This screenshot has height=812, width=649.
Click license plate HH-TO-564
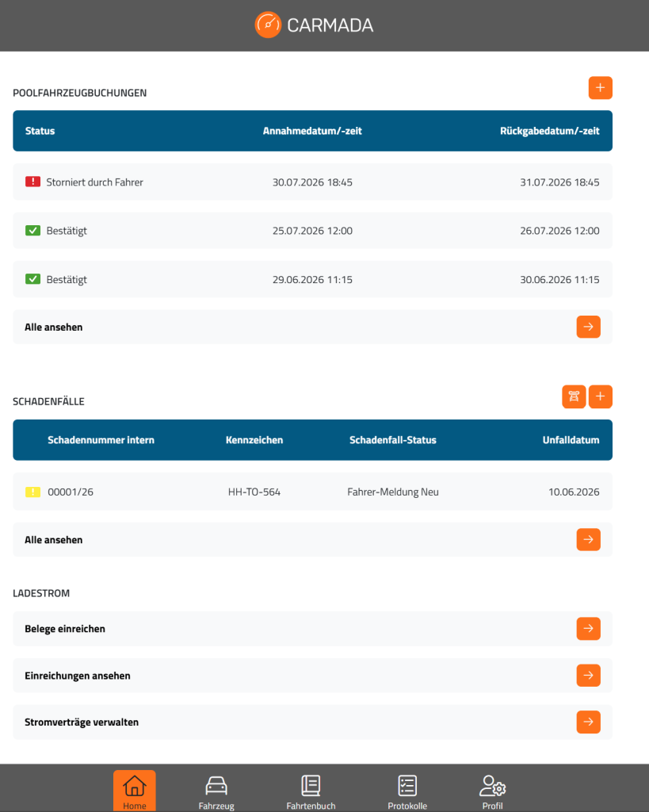click(254, 492)
